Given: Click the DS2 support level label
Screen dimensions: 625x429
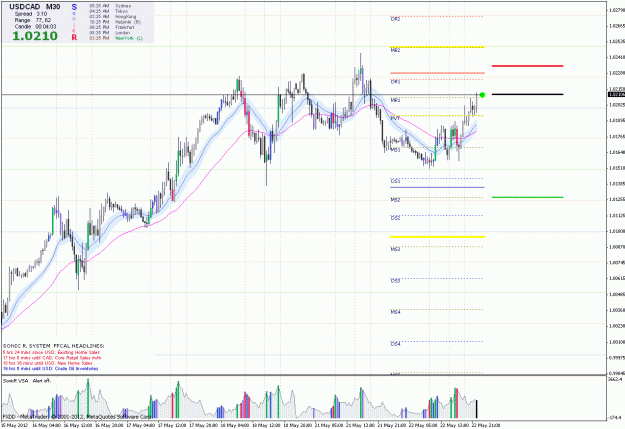Looking at the screenshot, I should 395,218.
